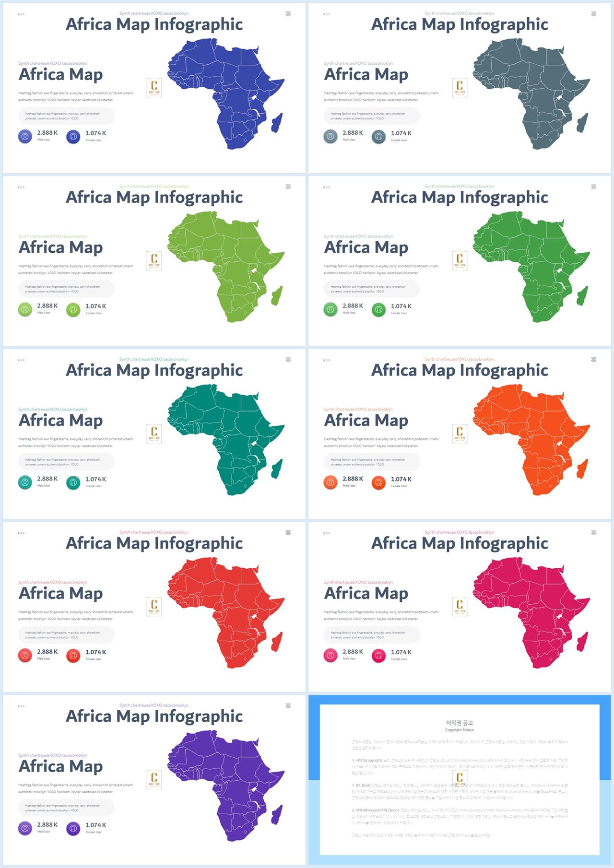Screen dimensions: 614x868
Task: Select the lime green Africa map slide
Action: [x=154, y=261]
